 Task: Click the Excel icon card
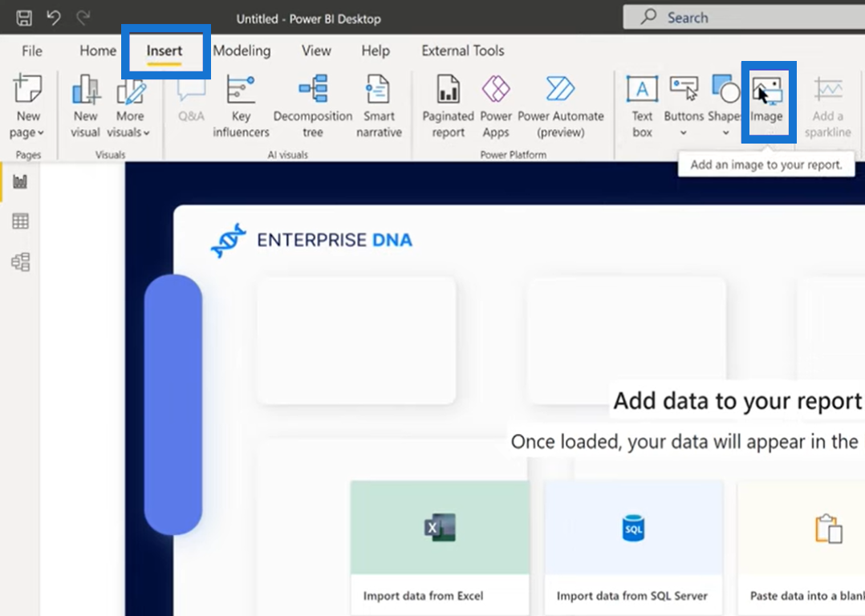[x=440, y=528]
